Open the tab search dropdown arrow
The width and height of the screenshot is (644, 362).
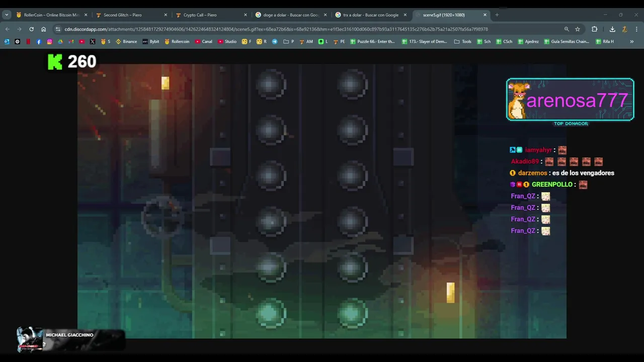click(x=7, y=15)
